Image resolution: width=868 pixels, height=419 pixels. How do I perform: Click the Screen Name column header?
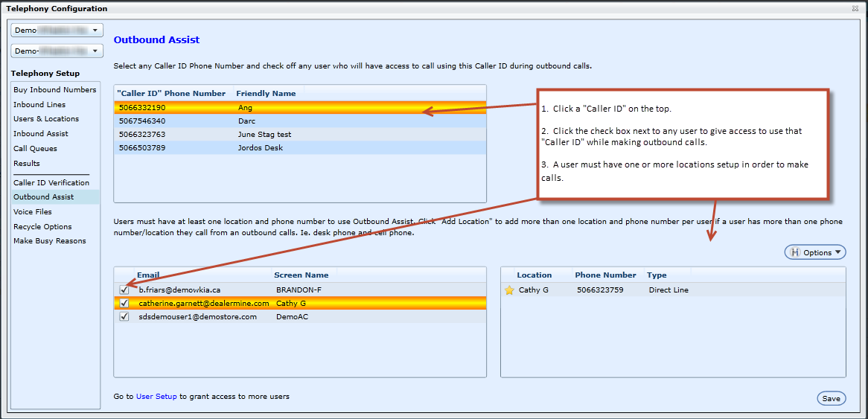click(x=301, y=275)
